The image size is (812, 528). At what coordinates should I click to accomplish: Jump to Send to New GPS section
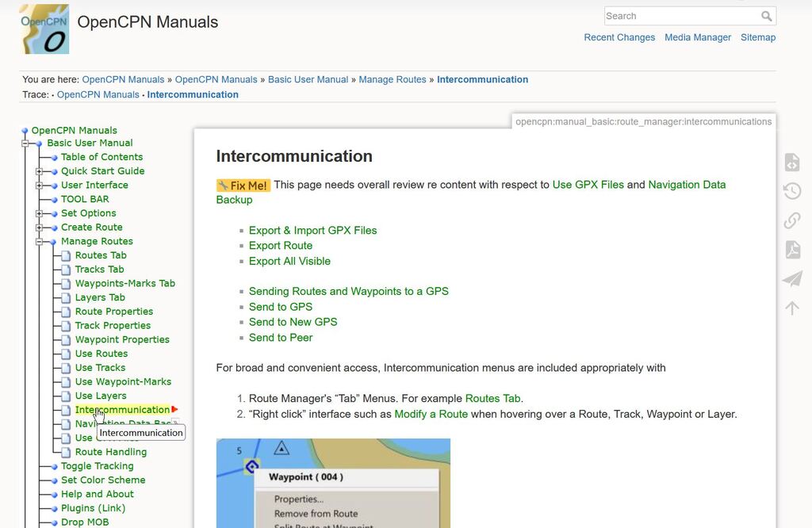point(293,322)
